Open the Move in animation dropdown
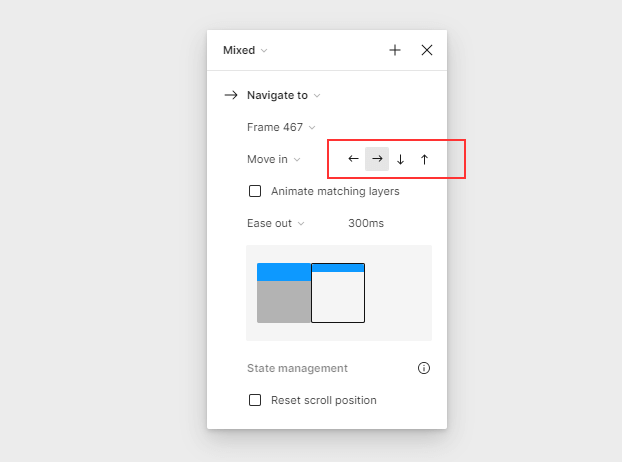The width and height of the screenshot is (622, 462). click(x=273, y=159)
